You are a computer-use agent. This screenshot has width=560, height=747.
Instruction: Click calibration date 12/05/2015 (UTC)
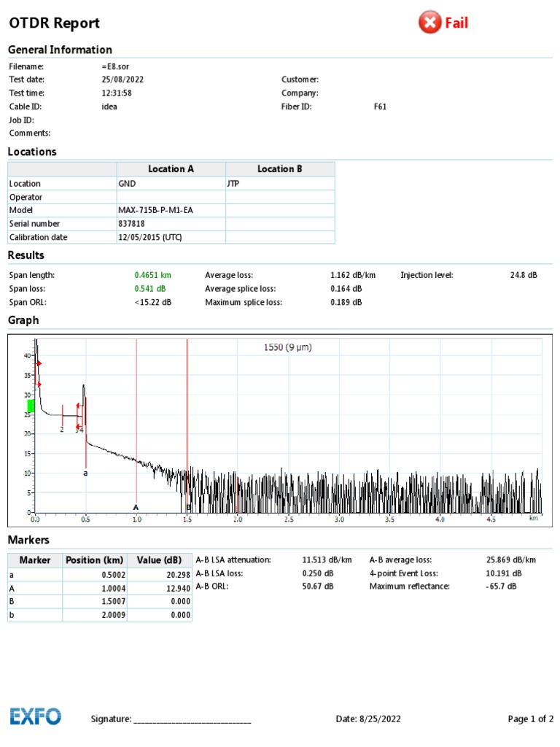pos(171,237)
